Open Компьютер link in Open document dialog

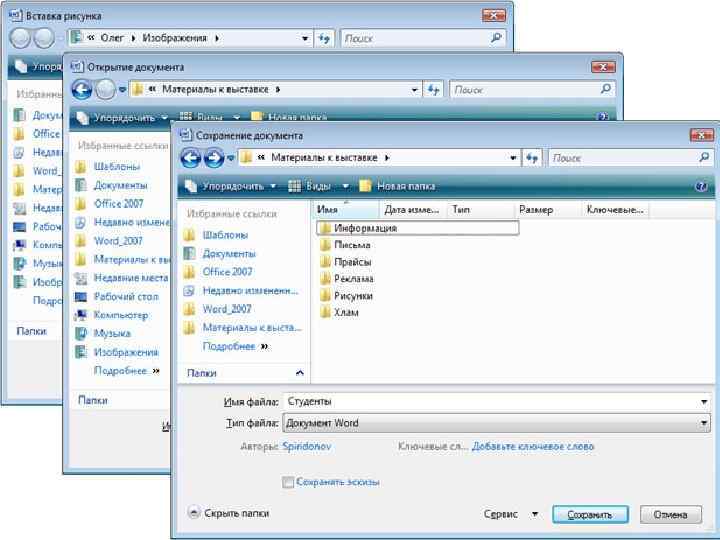pos(121,315)
